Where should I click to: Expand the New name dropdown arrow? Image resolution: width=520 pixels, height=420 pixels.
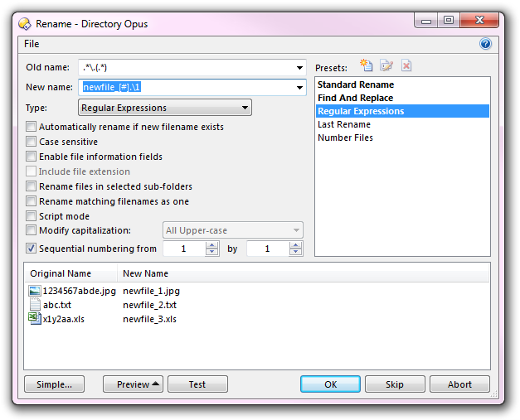click(x=299, y=88)
